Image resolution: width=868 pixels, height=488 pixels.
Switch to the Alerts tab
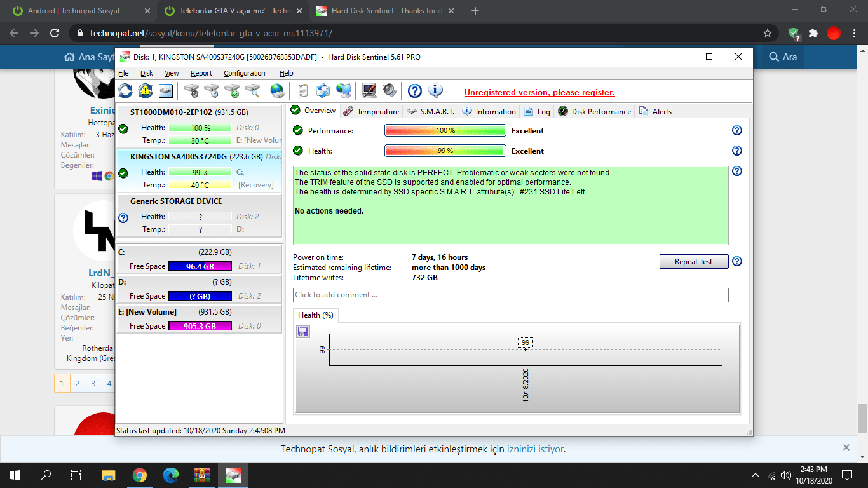(x=655, y=111)
